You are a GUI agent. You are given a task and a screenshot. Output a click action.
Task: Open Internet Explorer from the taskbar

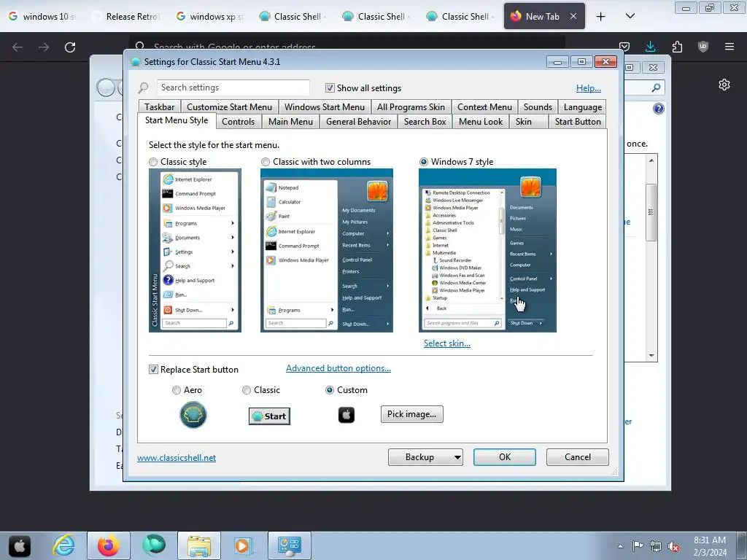click(x=63, y=545)
